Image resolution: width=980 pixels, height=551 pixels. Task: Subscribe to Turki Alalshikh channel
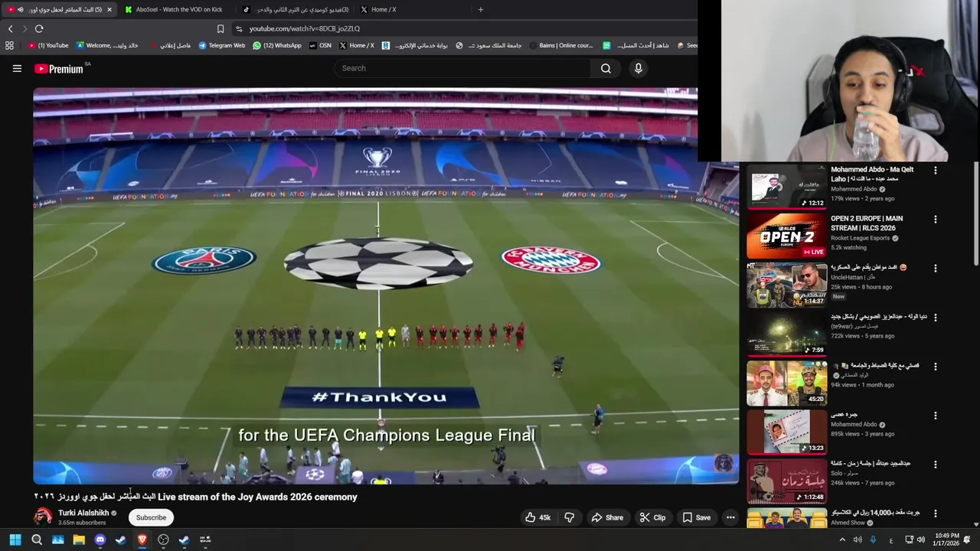(151, 517)
